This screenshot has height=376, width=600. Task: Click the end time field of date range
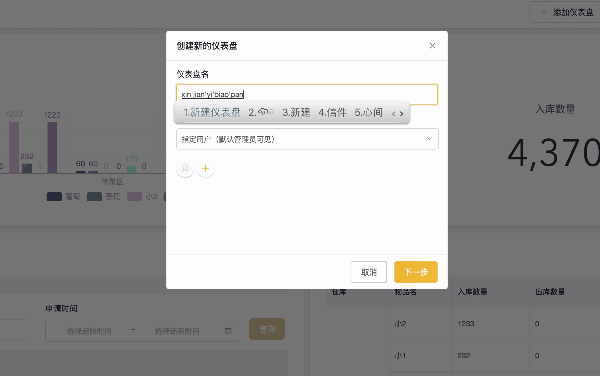click(x=177, y=331)
